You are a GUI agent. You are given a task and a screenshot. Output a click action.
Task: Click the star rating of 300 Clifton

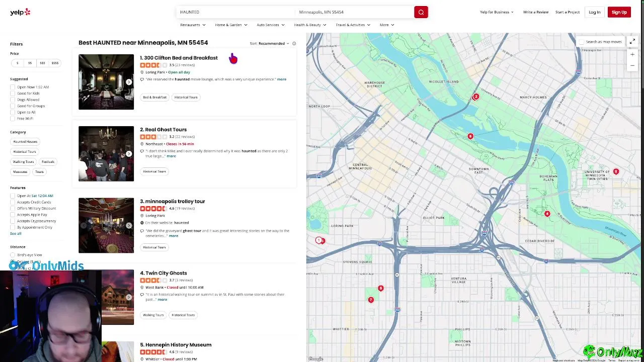click(153, 65)
